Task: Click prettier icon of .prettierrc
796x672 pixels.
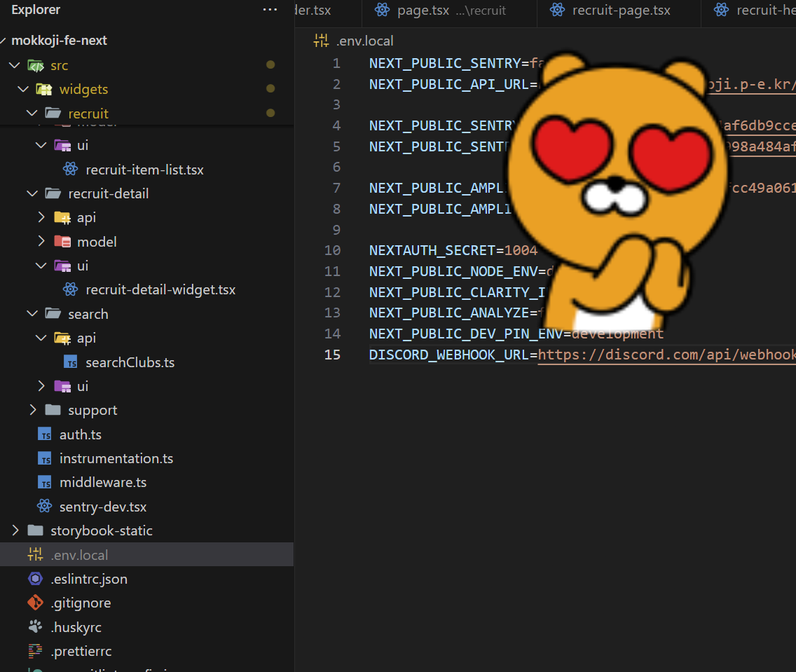Action: point(35,650)
